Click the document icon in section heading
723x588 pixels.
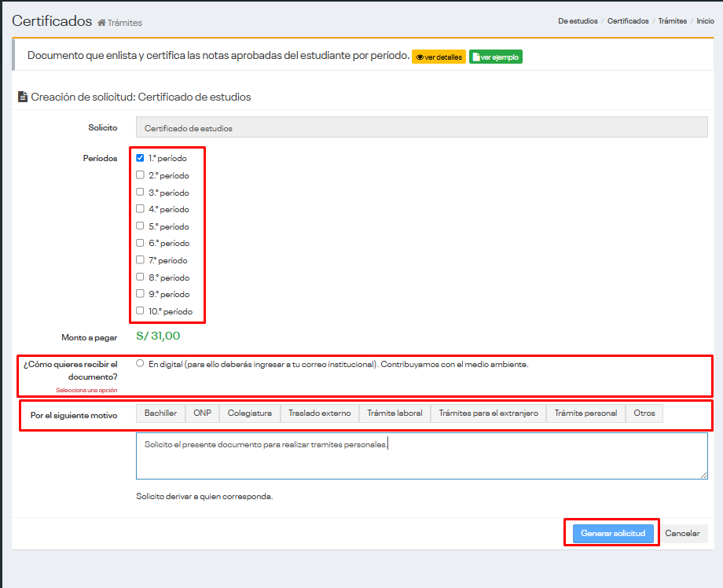pyautogui.click(x=23, y=97)
